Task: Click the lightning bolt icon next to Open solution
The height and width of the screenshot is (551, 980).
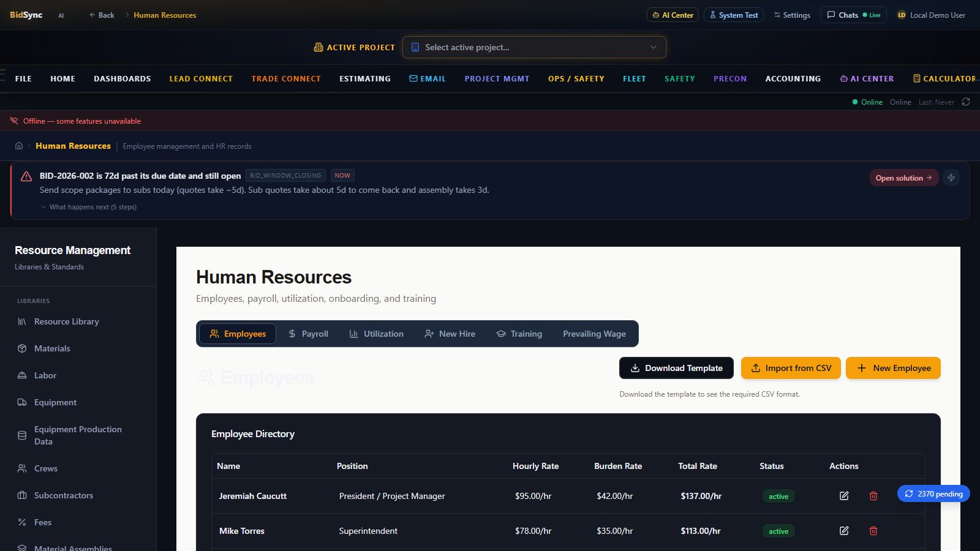Action: pos(951,178)
